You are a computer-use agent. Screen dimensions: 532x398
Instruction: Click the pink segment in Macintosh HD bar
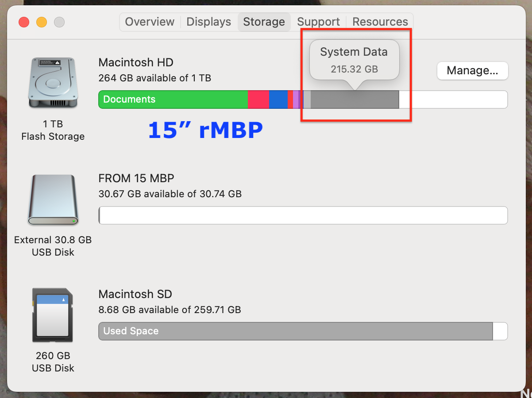click(258, 99)
